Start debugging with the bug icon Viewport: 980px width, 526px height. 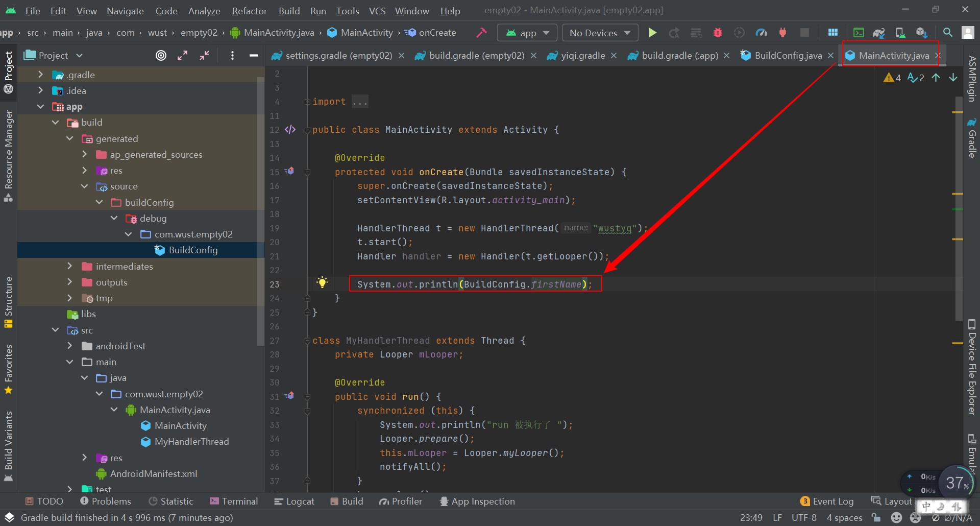pyautogui.click(x=718, y=32)
